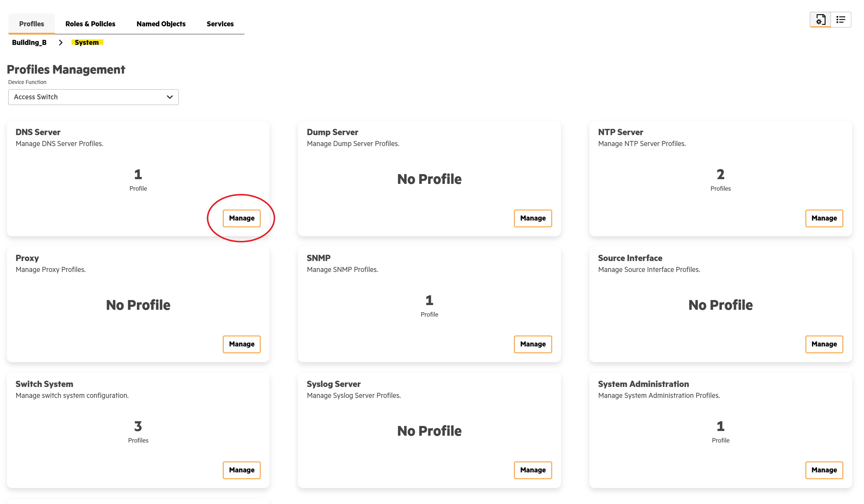Click the breadcrumb chevron arrow
This screenshot has height=504, width=864.
tap(61, 43)
